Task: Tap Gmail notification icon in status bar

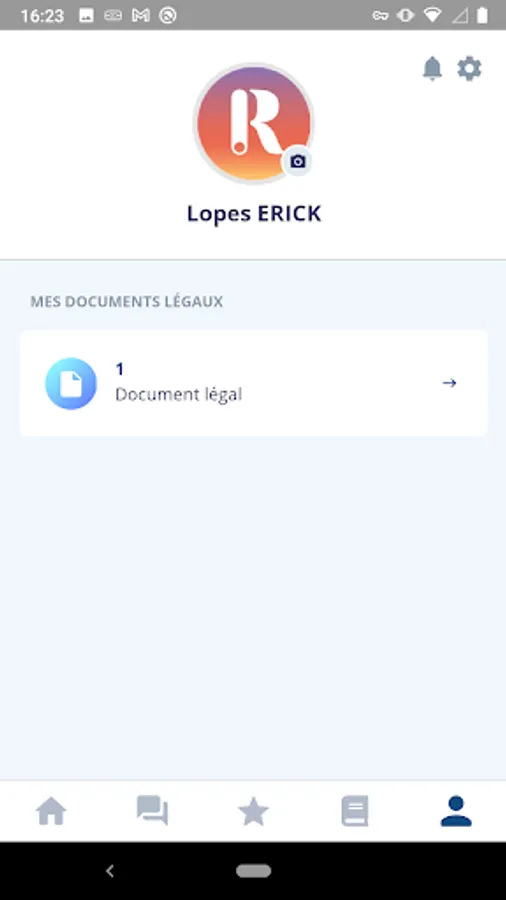Action: tap(141, 15)
